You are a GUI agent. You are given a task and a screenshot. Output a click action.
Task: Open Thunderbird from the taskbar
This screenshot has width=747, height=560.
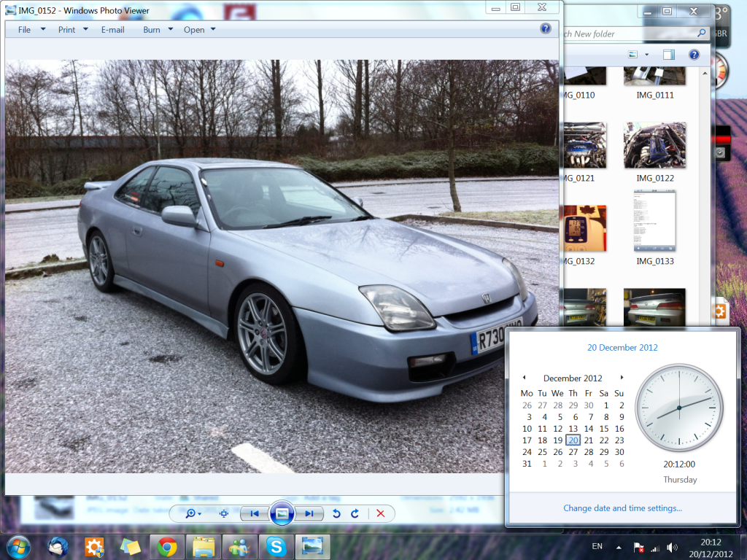pos(58,547)
